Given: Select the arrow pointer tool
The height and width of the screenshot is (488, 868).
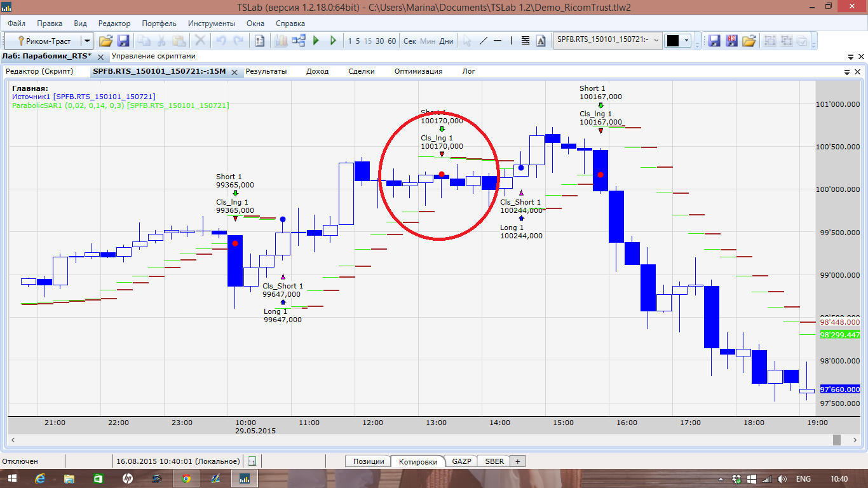Looking at the screenshot, I should coord(467,41).
